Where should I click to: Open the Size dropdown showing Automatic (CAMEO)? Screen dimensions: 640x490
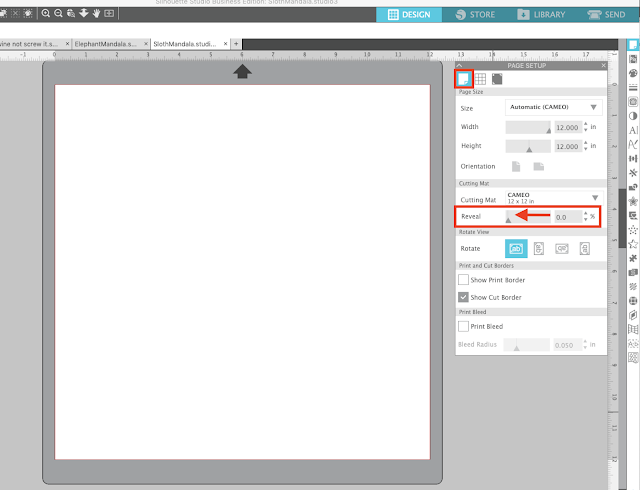coord(553,107)
